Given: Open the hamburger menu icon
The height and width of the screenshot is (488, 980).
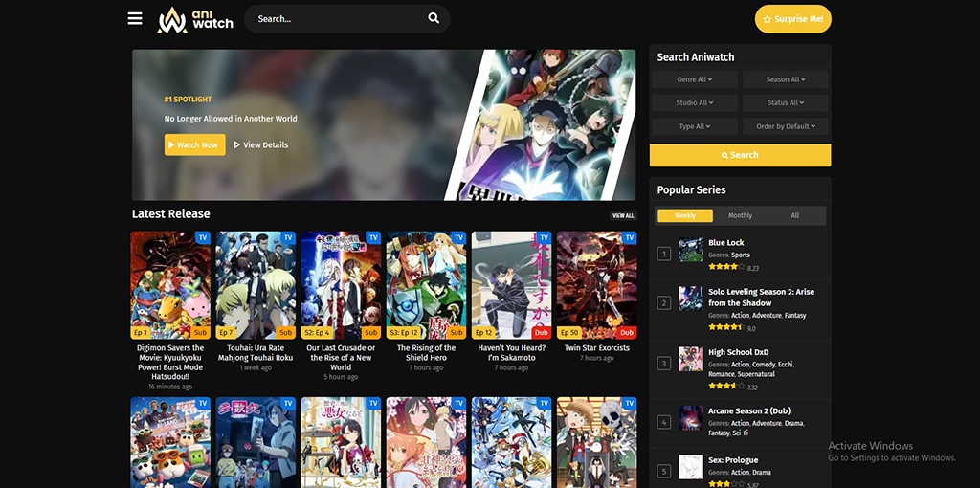Looking at the screenshot, I should point(135,19).
